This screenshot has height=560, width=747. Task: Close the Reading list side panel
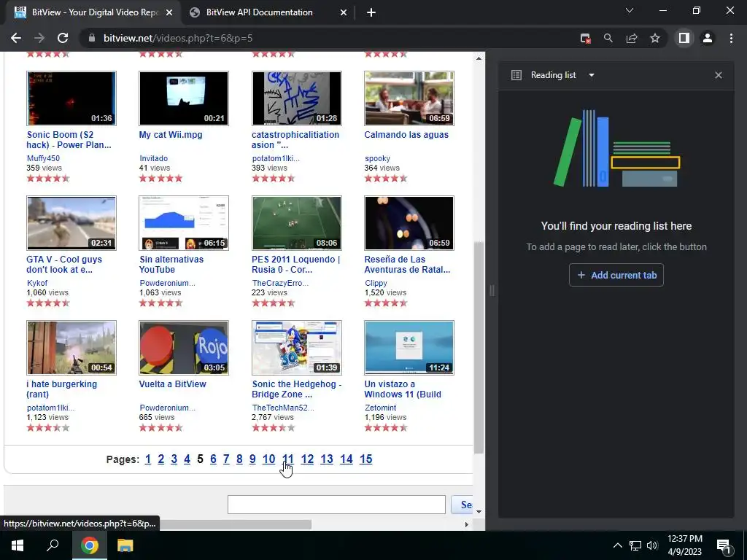[x=719, y=75]
